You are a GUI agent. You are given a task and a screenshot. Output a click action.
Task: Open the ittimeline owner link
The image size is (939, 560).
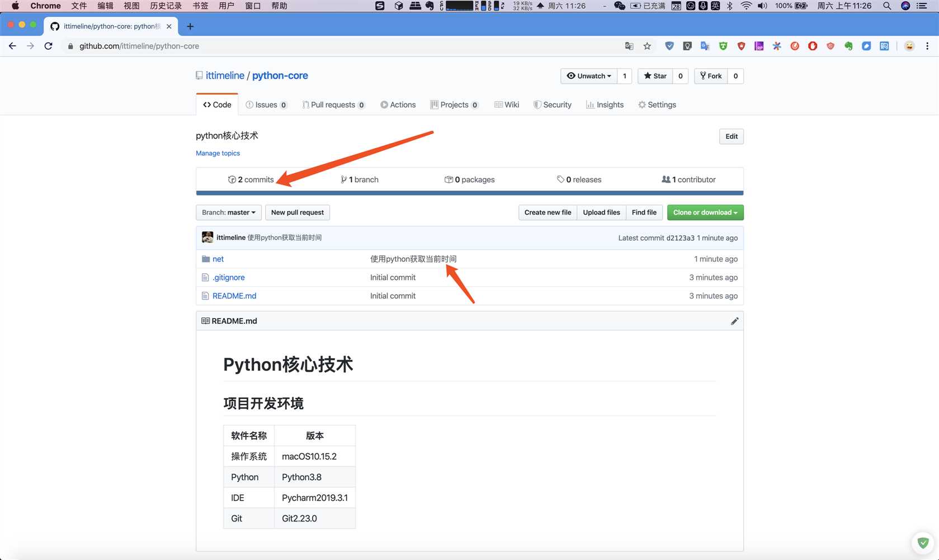coord(225,75)
